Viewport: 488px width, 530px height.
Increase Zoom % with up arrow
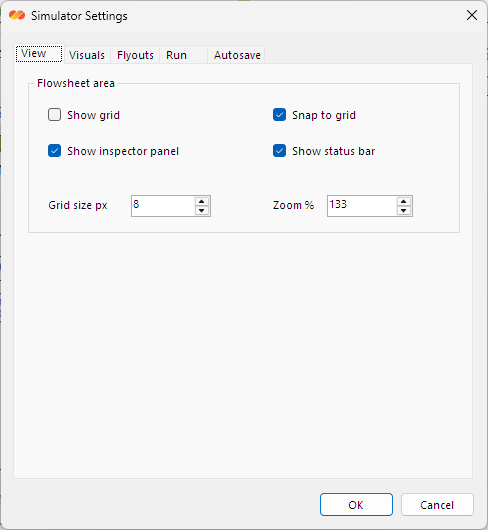pos(404,201)
